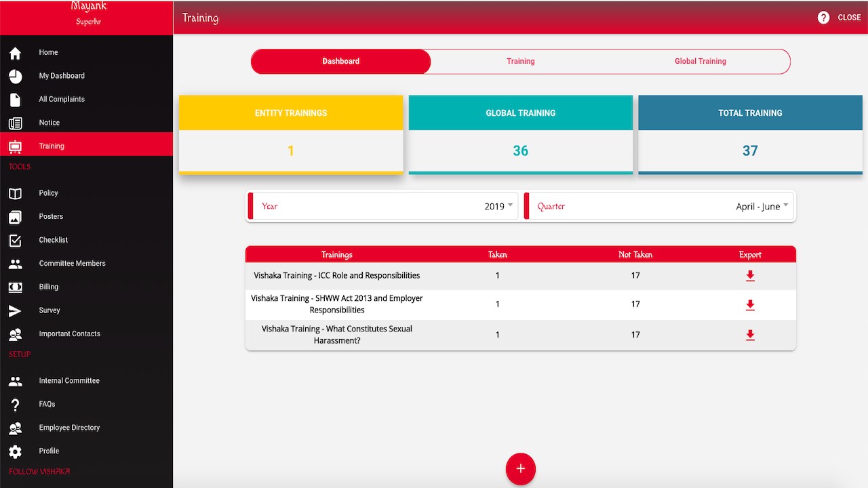The height and width of the screenshot is (488, 868).
Task: Select Vishaka Training - SHWW Act 2013 row text
Action: click(337, 304)
